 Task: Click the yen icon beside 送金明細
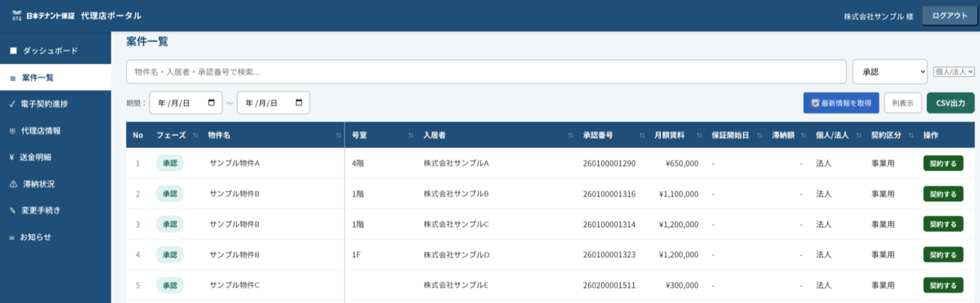coord(12,158)
